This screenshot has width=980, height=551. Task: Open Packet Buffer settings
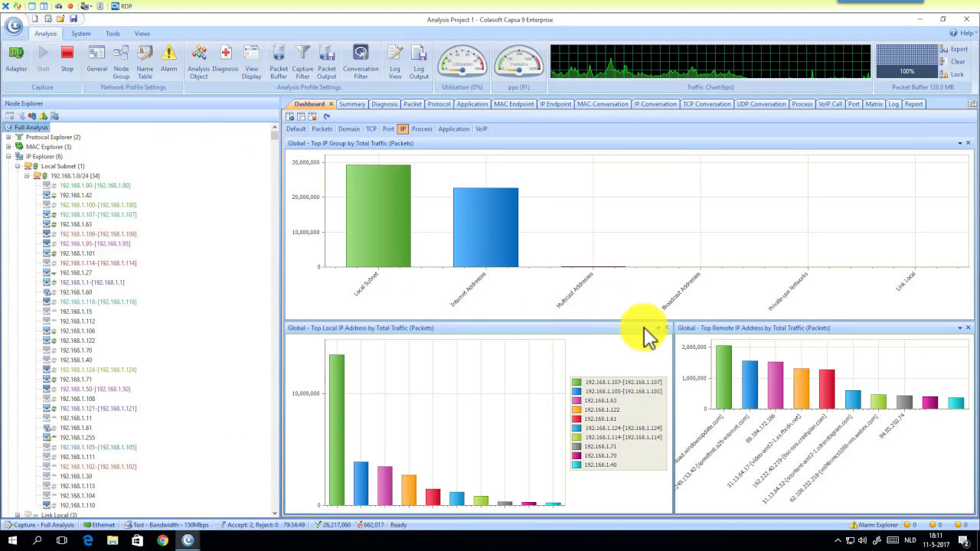[279, 62]
